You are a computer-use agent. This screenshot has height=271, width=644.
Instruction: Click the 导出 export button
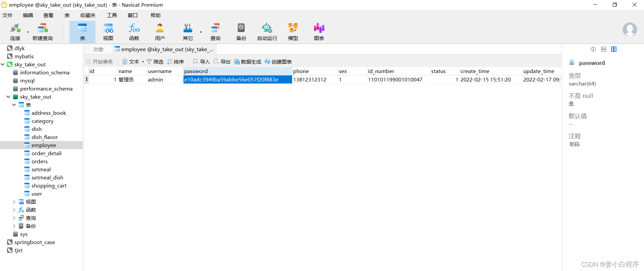coord(222,62)
